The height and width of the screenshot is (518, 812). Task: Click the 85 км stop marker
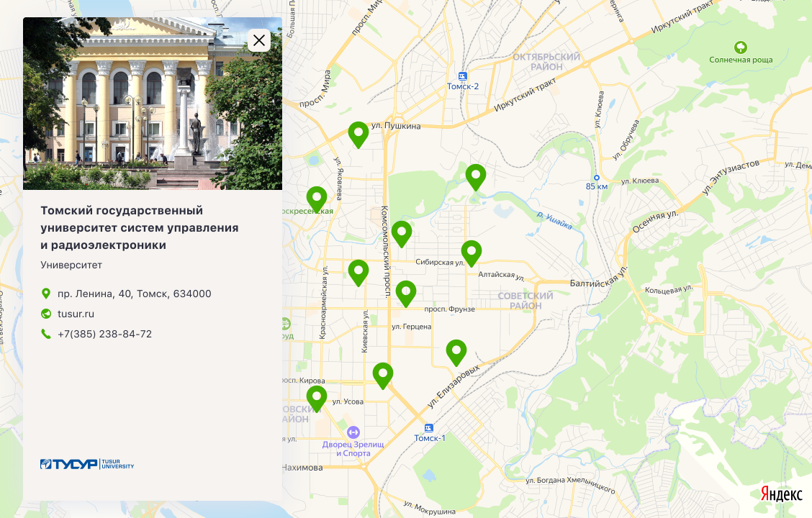[597, 178]
